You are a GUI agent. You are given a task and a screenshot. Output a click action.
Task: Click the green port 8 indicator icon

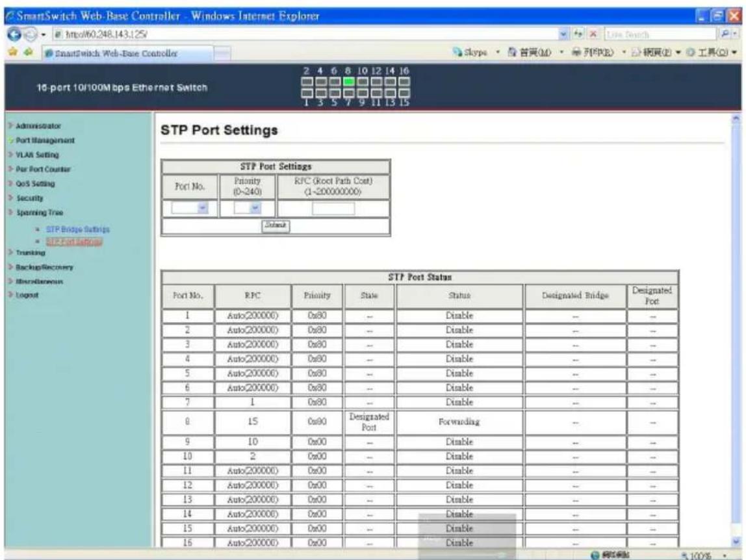click(349, 81)
